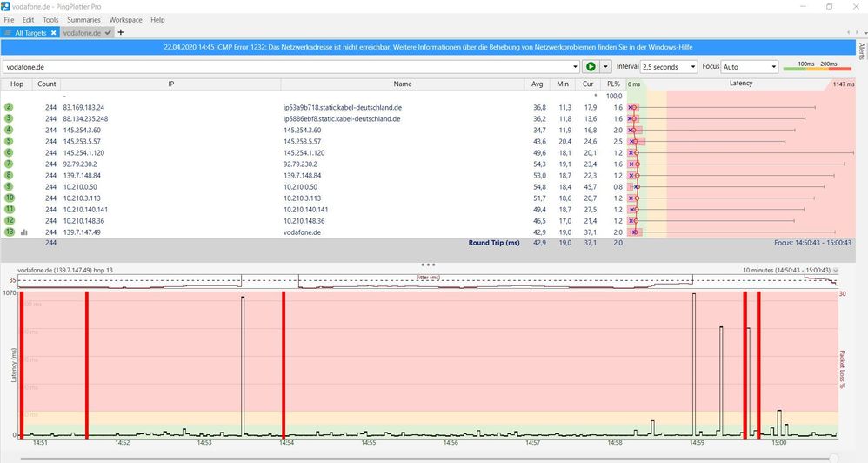Click the PingPlotter Pro app icon
This screenshot has height=463, width=868.
click(x=5, y=6)
